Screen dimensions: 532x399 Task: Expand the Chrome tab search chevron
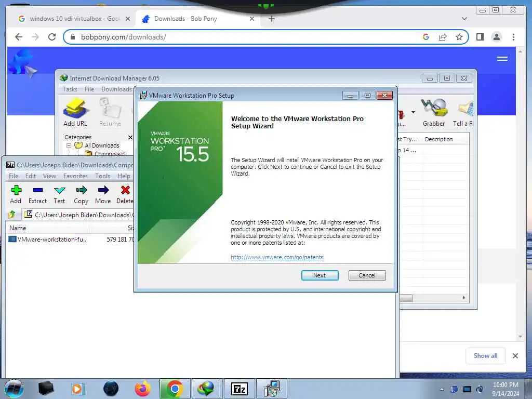[x=464, y=19]
